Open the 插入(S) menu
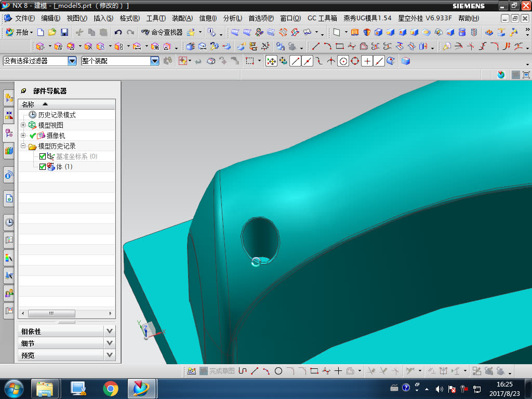 [x=103, y=18]
